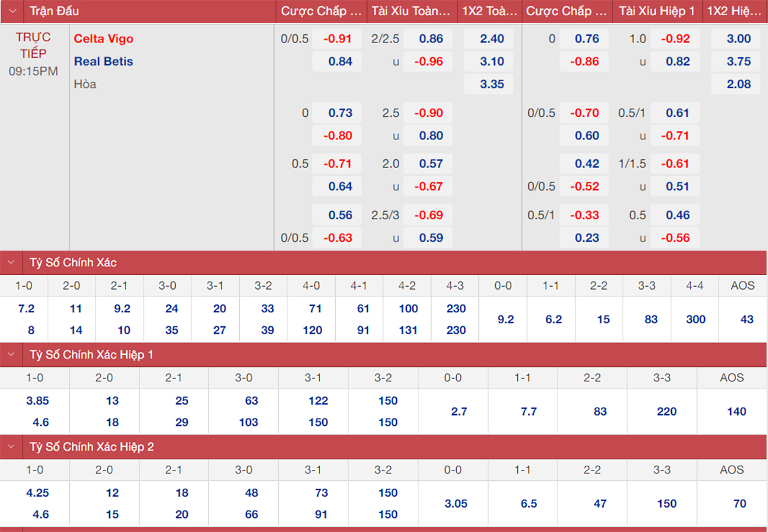Collapse the Trận Đấu header chevron
The height and width of the screenshot is (532, 768).
[x=13, y=11]
